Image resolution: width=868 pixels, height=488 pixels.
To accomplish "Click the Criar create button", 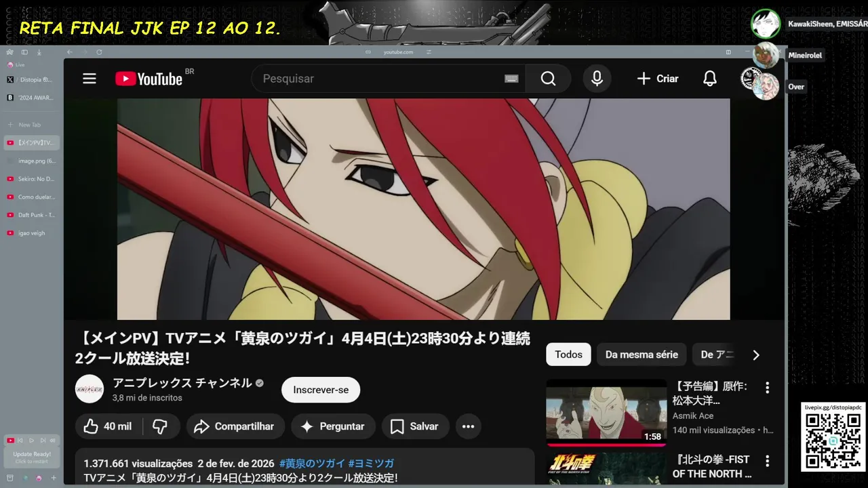I will tap(657, 79).
